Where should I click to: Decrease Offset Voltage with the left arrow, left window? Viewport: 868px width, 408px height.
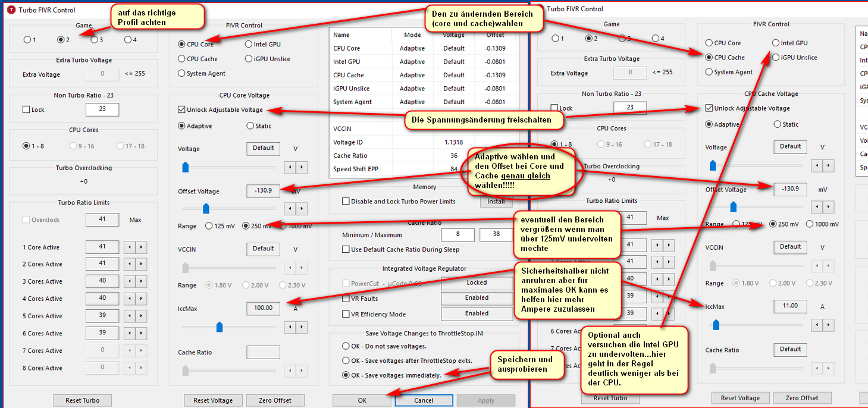290,209
